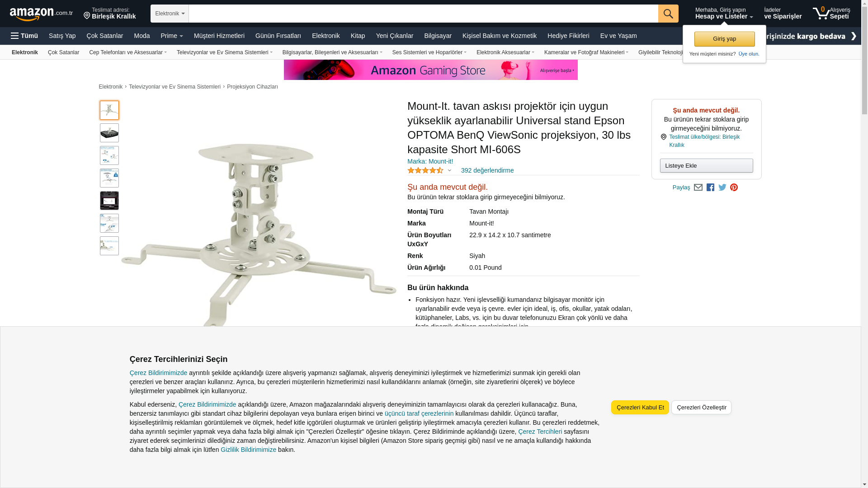Open Hesap ve Listeler account menu
Viewport: 868px width, 488px height.
pyautogui.click(x=724, y=14)
